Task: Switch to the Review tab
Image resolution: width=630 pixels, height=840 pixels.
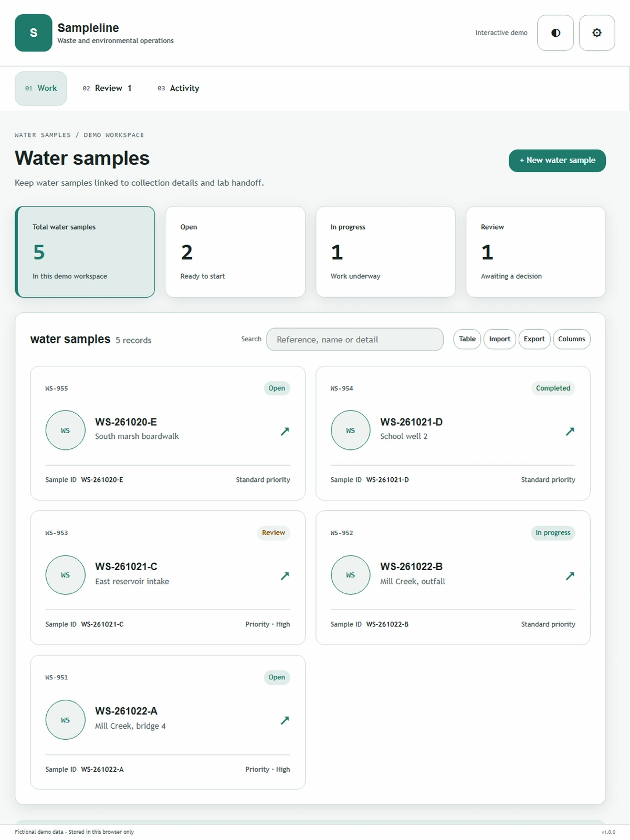Action: (107, 88)
